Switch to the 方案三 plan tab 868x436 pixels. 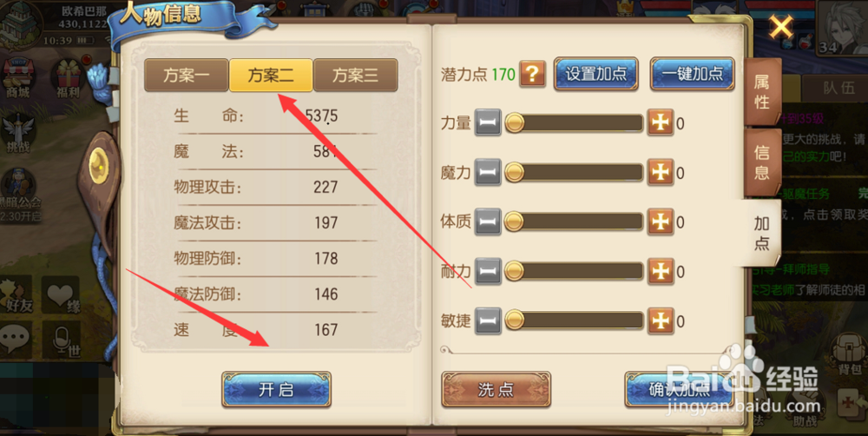[355, 75]
